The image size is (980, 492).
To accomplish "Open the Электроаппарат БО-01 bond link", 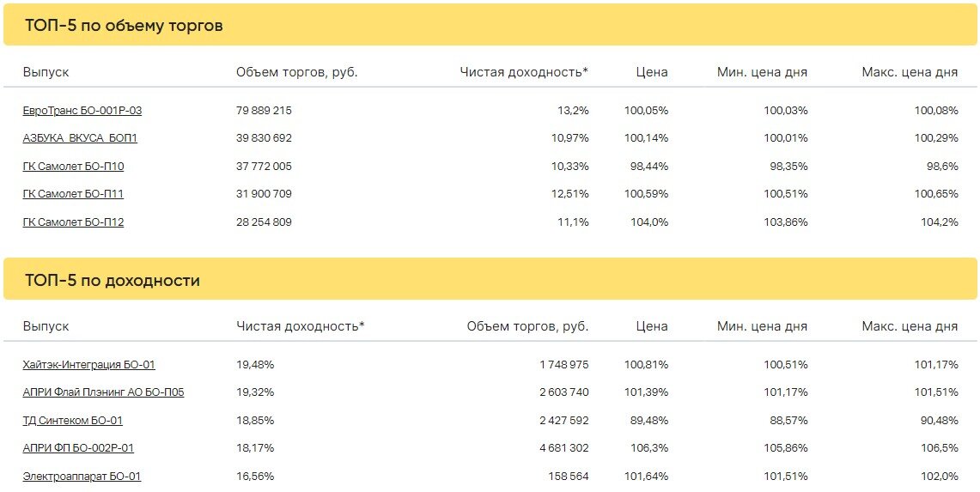I will 82,477.
